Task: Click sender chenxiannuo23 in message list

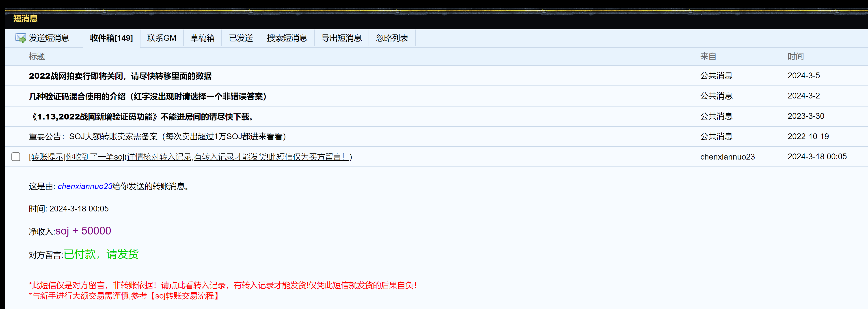Action: click(727, 157)
